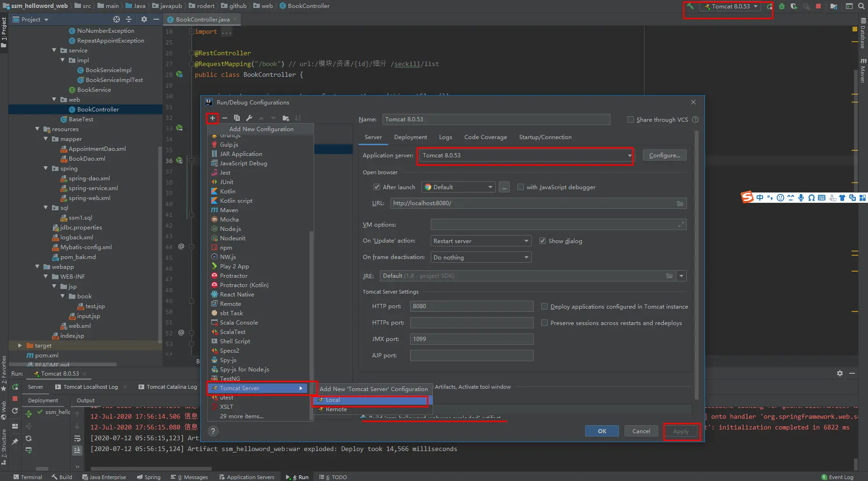The image size is (868, 481).
Task: Click the red stop icon in top toolbar
Action: (818, 7)
